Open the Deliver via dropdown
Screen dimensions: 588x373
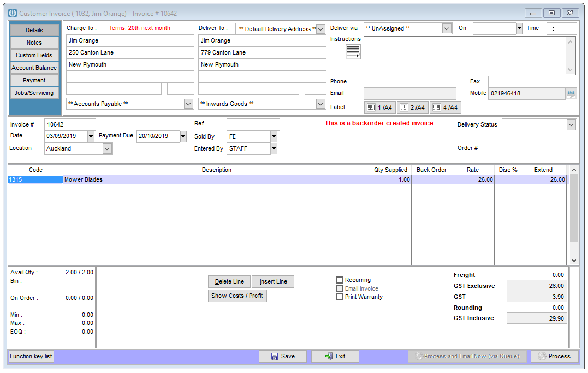(x=446, y=28)
